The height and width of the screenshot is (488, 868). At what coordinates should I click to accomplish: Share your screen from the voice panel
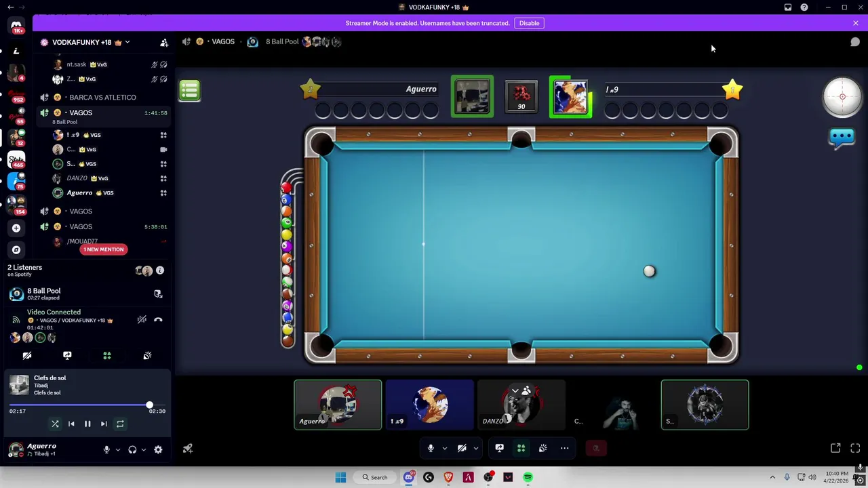coord(67,355)
